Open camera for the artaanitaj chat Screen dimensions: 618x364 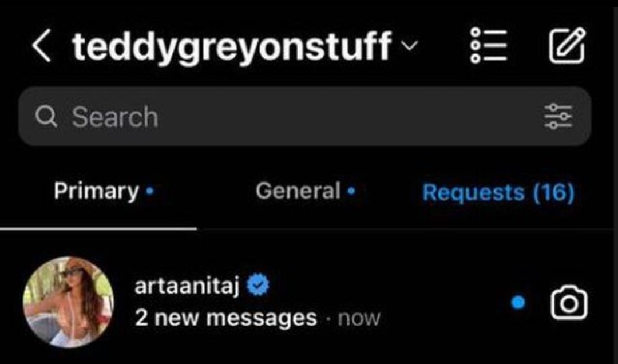point(569,303)
